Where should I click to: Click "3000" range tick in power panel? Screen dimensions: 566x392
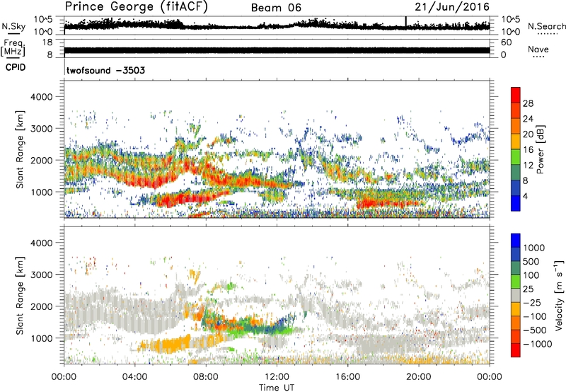(42, 129)
